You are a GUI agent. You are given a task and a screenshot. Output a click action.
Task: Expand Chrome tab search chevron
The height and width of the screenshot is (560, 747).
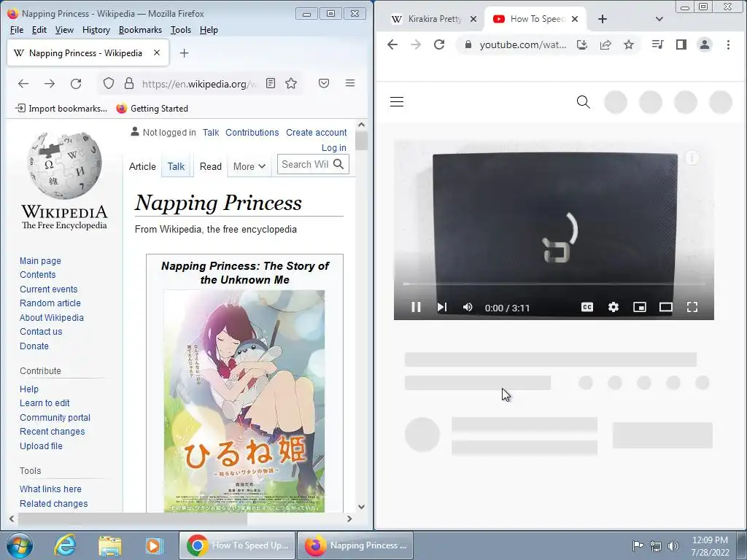point(659,19)
